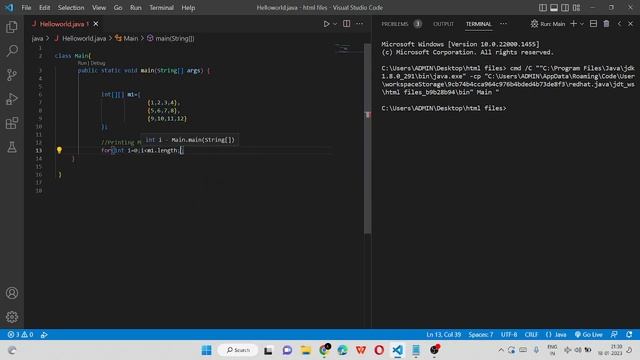Toggle the panel layout icon
The image size is (640, 360).
tap(554, 7)
